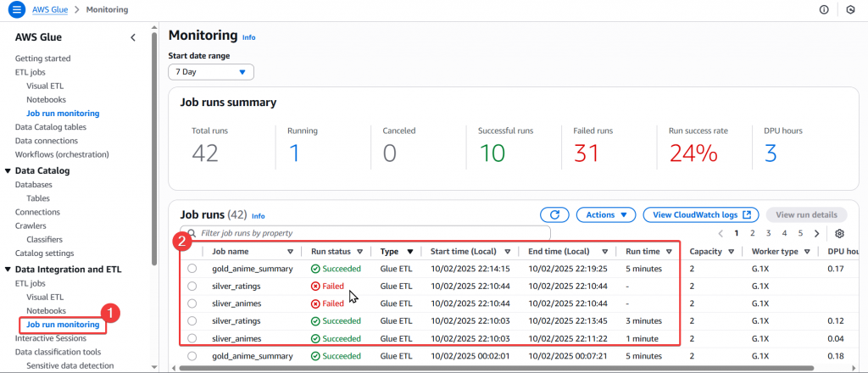Sort by Type column arrow
Image resolution: width=868 pixels, height=373 pixels.
(410, 251)
